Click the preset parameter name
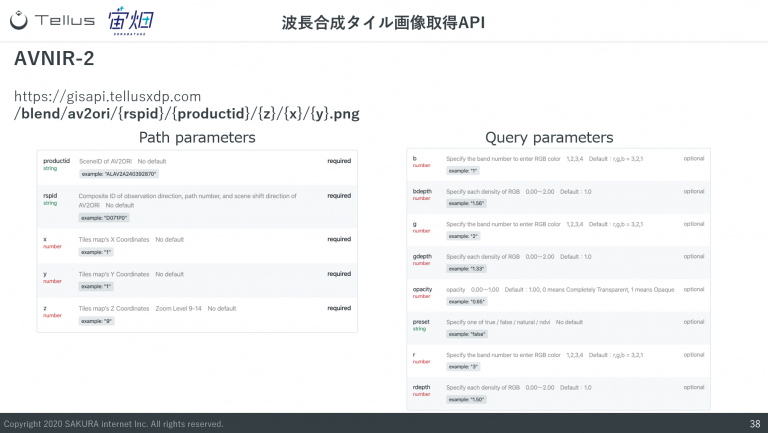 click(421, 322)
